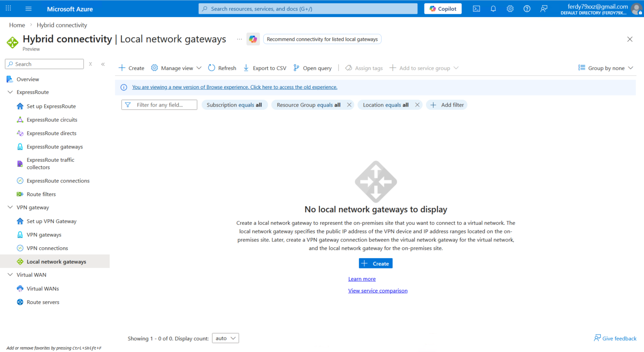Open portal settings gear icon

510,9
